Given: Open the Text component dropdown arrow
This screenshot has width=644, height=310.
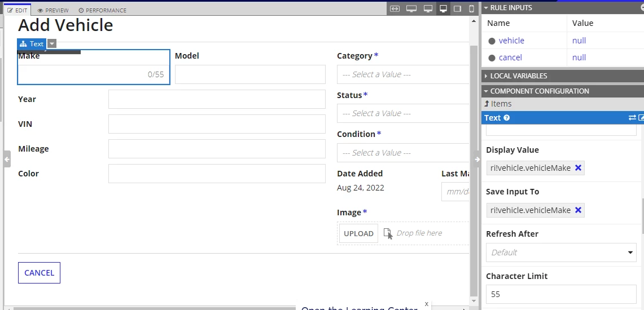Looking at the screenshot, I should click(52, 43).
